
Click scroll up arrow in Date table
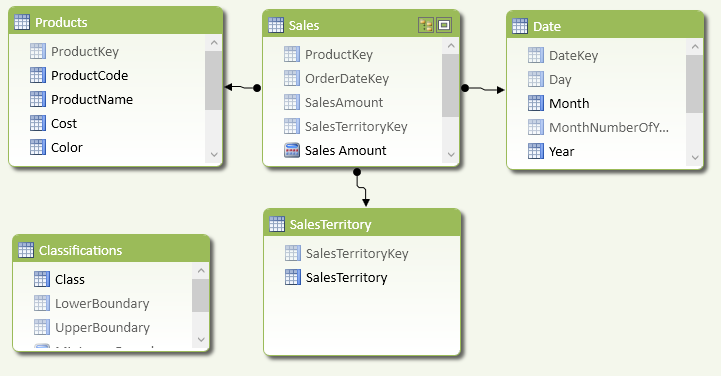pos(695,46)
